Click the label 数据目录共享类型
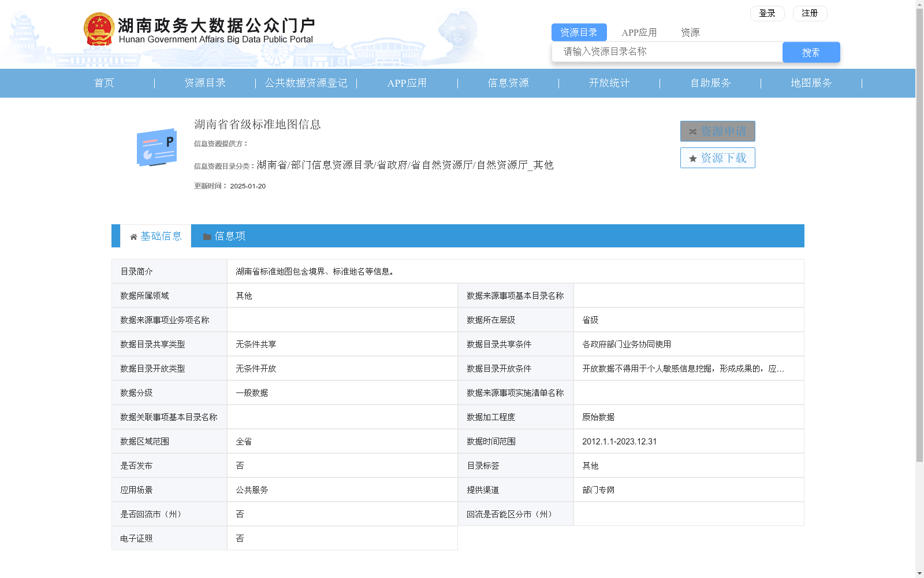 (x=152, y=344)
